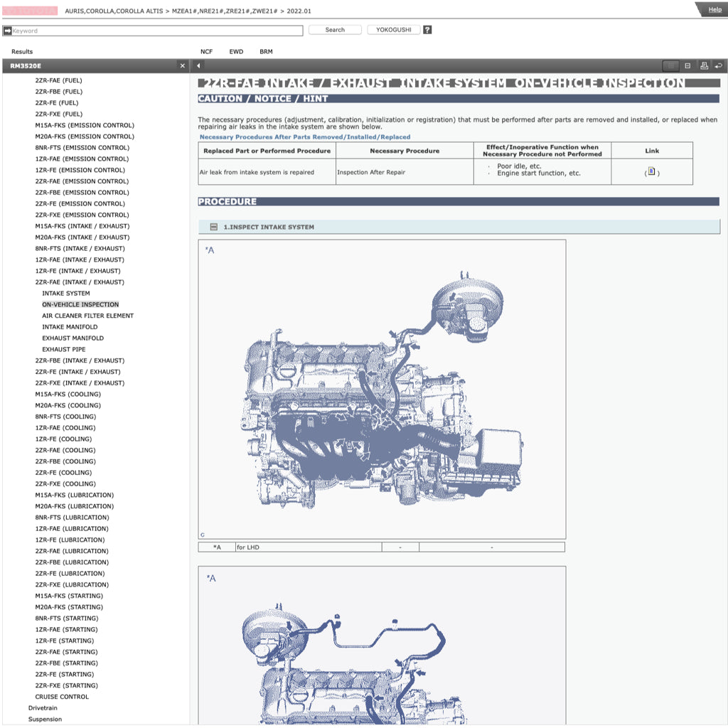Print the current manual page
The image size is (728, 728).
[704, 65]
